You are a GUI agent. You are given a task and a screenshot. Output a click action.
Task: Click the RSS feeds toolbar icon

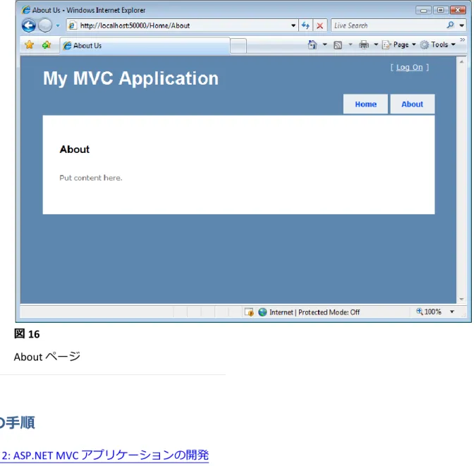point(338,45)
